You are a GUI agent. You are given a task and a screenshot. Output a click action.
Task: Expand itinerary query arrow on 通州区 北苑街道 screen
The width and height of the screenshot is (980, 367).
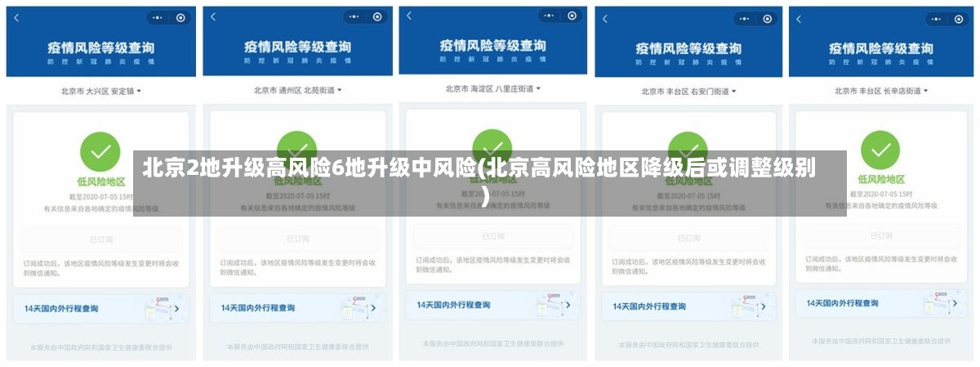(x=374, y=308)
